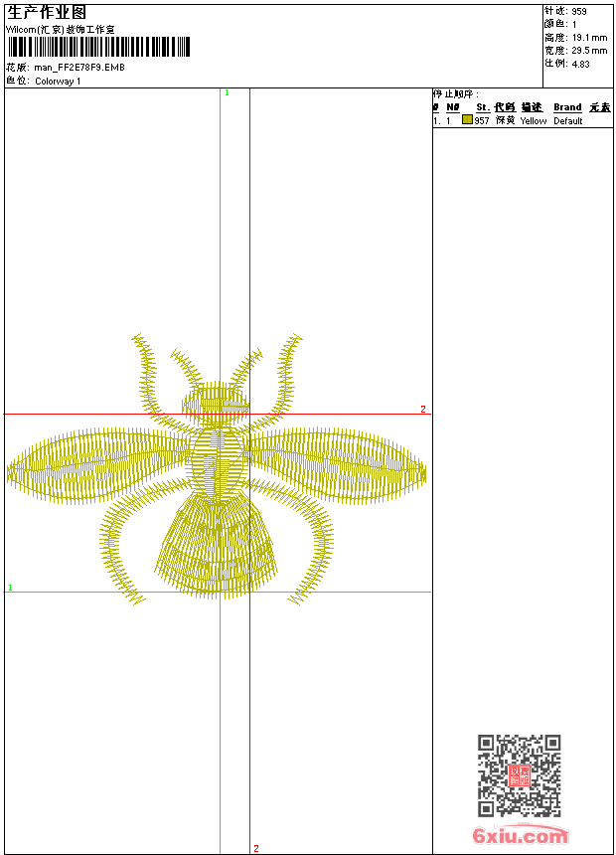Select the text Colorway 1

(x=58, y=82)
